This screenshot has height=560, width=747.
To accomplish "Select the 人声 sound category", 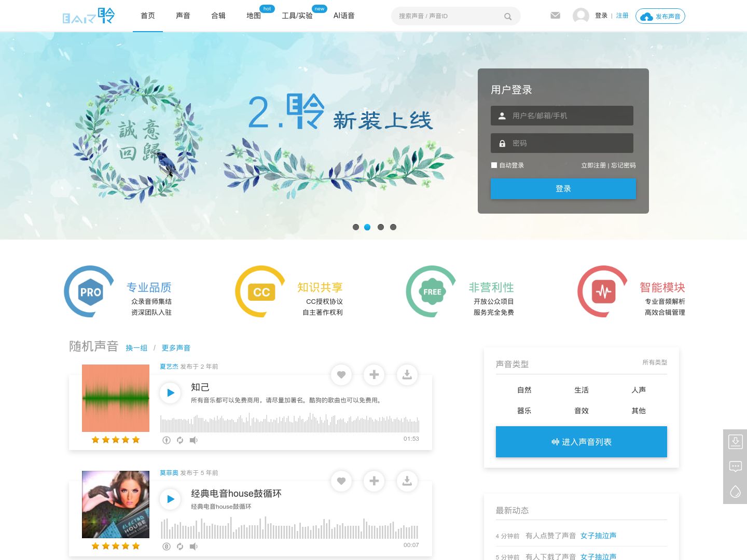I will click(639, 390).
